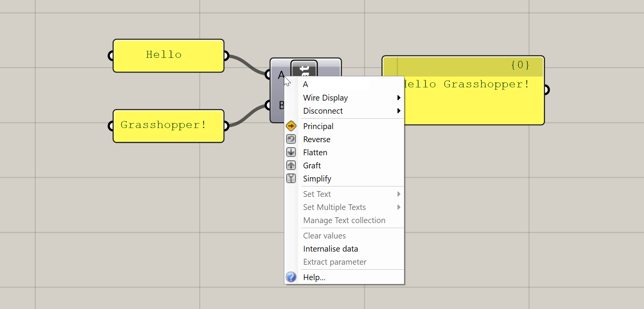Click the Principal diamond arrow icon
This screenshot has width=644, height=309.
point(291,126)
